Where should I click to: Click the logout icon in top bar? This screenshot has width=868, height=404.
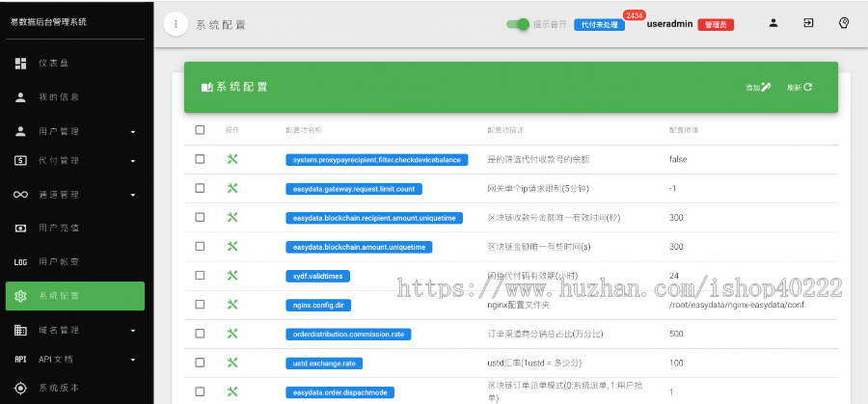pos(808,23)
